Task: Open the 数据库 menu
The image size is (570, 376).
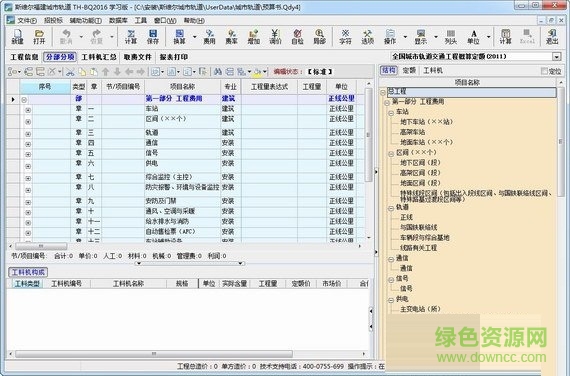Action: coord(118,20)
